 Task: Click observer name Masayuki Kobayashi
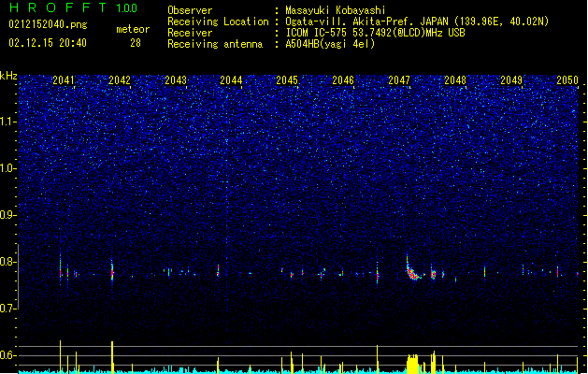pos(336,10)
